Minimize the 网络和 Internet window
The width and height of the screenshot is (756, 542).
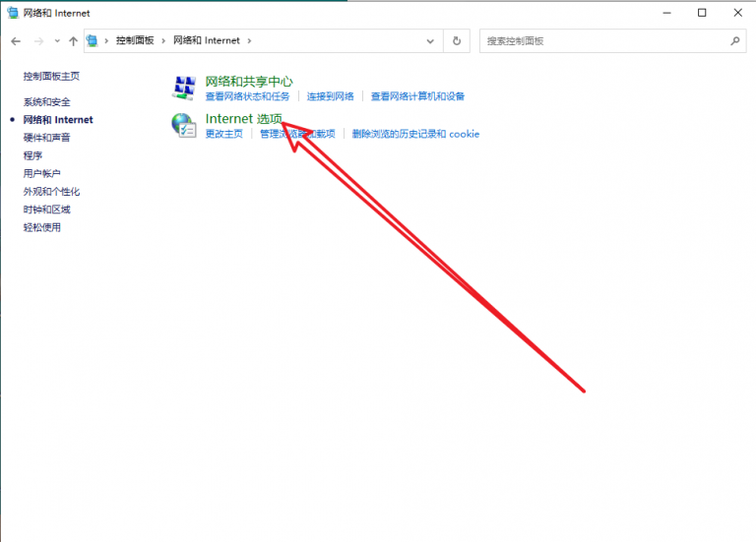click(x=666, y=13)
